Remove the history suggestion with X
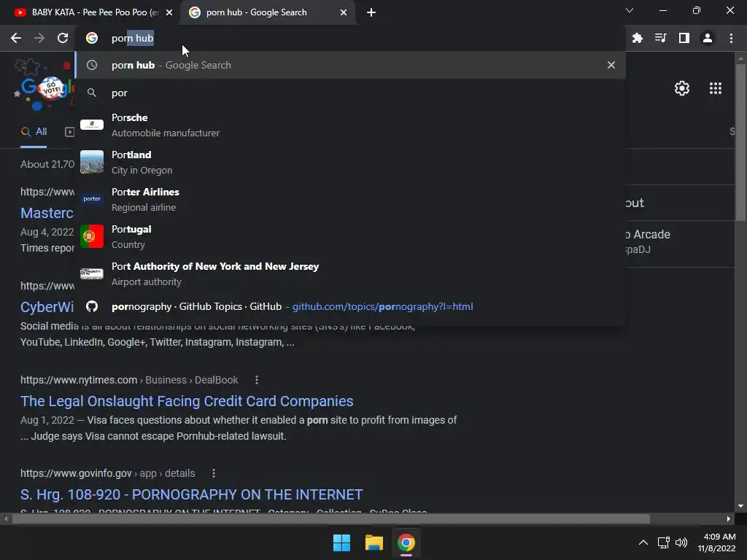This screenshot has height=560, width=747. coord(611,65)
